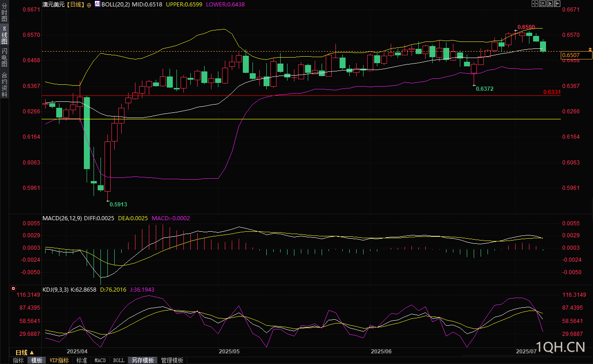
Task: Click the LOWER:0.6438 value in header
Action: [x=224, y=4]
